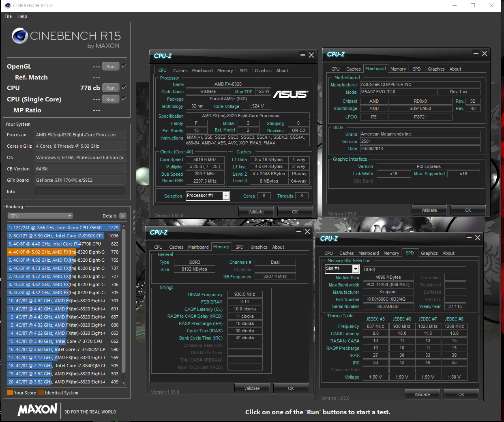This screenshot has height=422, width=504.
Task: Click the Threads count field in CPU-Z
Action: (x=301, y=196)
